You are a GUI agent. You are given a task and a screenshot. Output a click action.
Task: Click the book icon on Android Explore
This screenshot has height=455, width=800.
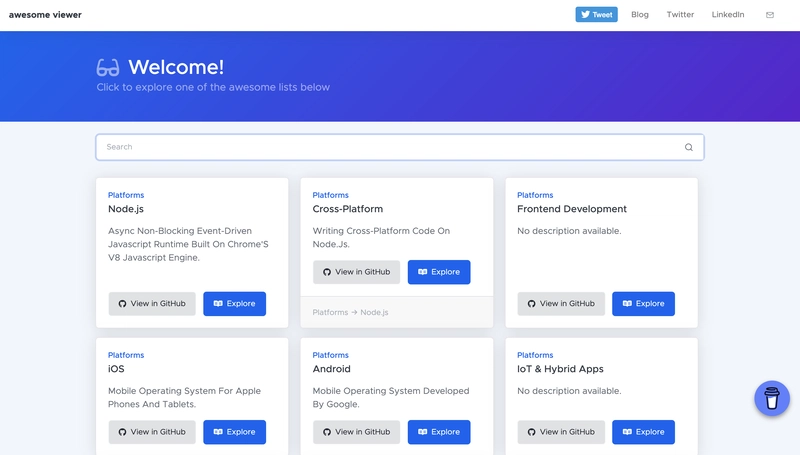(x=423, y=432)
